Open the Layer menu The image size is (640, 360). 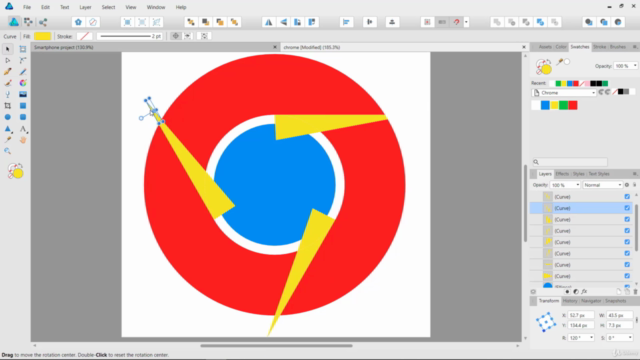click(x=85, y=7)
